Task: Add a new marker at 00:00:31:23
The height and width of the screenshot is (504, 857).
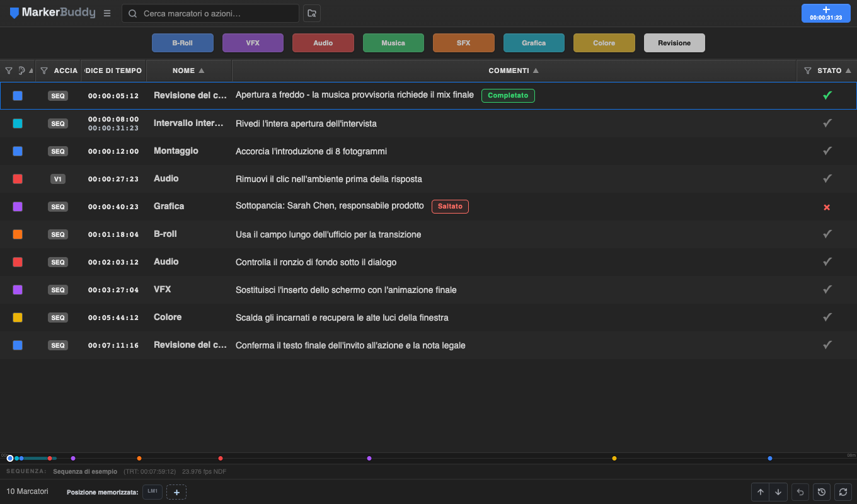Action: tap(825, 13)
